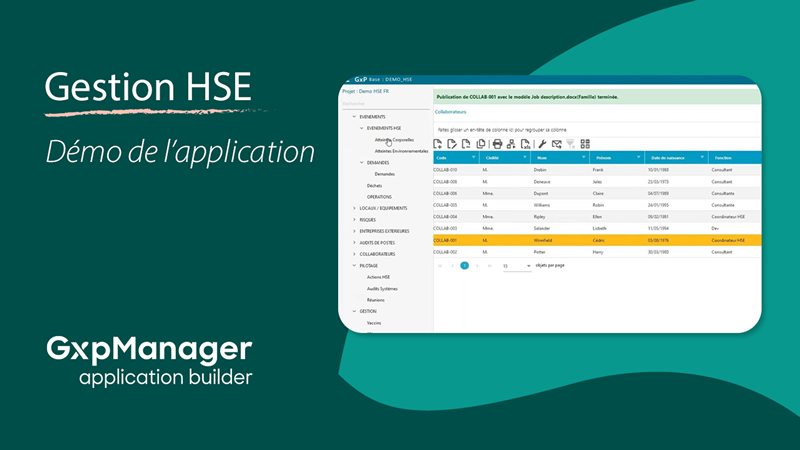This screenshot has height=450, width=800.
Task: Click the Rechercher search field
Action: (x=386, y=104)
